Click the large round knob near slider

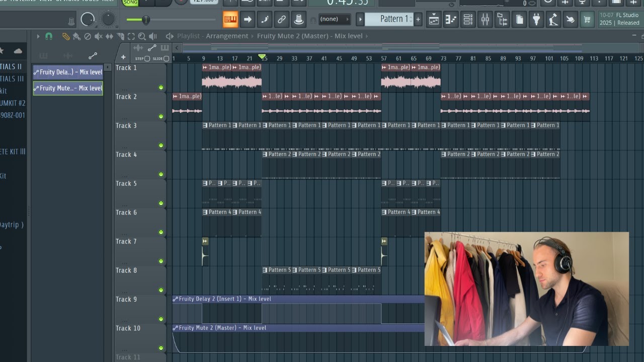coord(88,20)
